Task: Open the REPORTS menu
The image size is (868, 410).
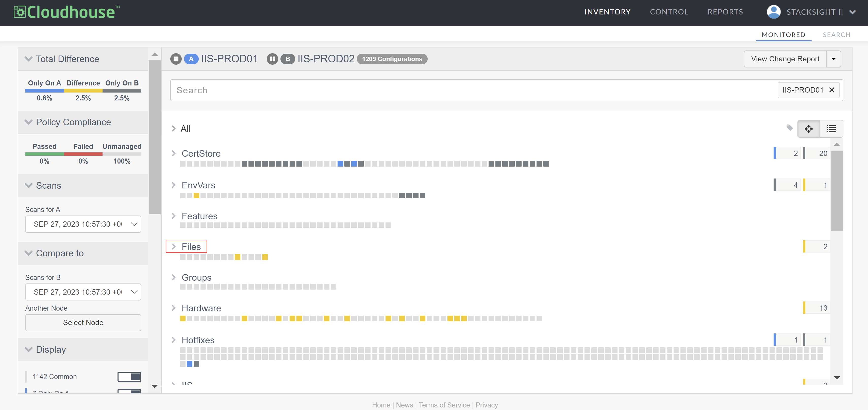Action: [725, 12]
